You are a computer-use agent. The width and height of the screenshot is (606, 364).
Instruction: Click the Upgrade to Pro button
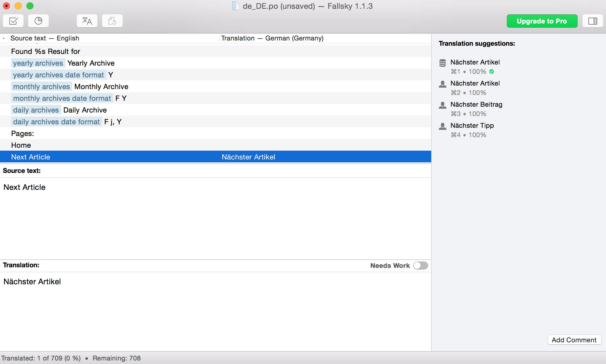[542, 21]
